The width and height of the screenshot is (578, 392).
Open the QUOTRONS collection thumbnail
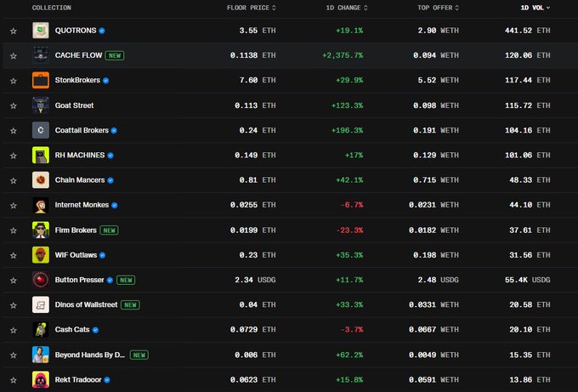click(41, 31)
